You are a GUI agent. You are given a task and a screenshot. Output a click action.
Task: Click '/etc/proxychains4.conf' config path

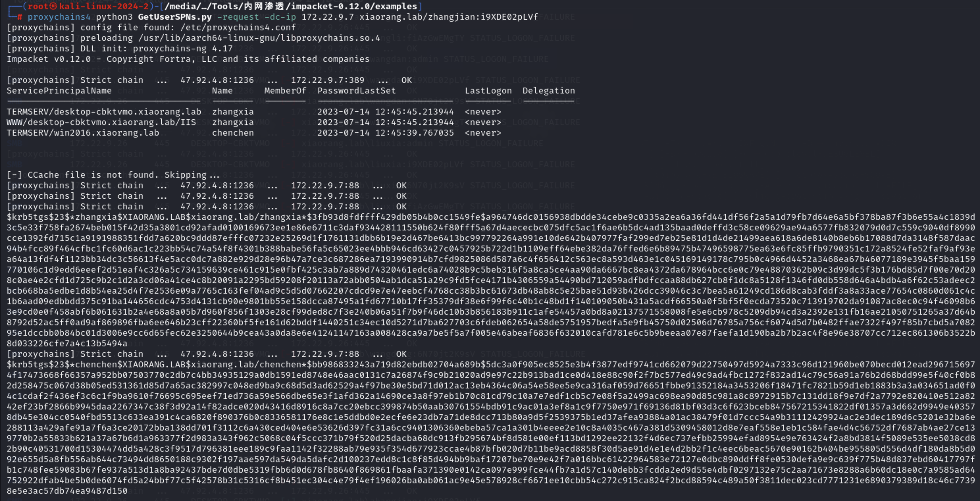tap(238, 27)
